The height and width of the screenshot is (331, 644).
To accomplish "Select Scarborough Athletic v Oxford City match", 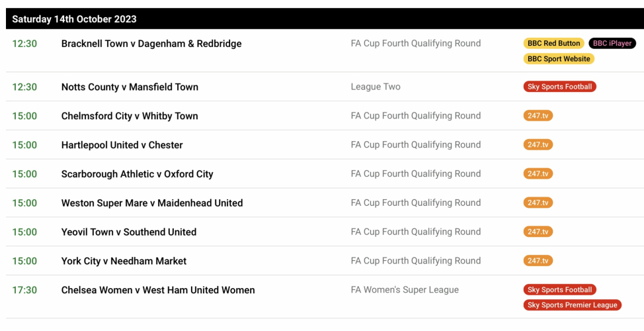I will [x=137, y=174].
